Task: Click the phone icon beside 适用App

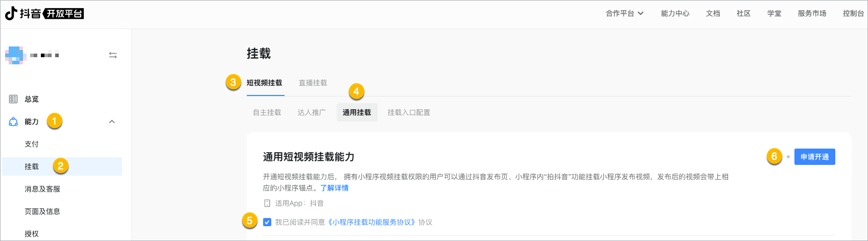Action: [267, 203]
